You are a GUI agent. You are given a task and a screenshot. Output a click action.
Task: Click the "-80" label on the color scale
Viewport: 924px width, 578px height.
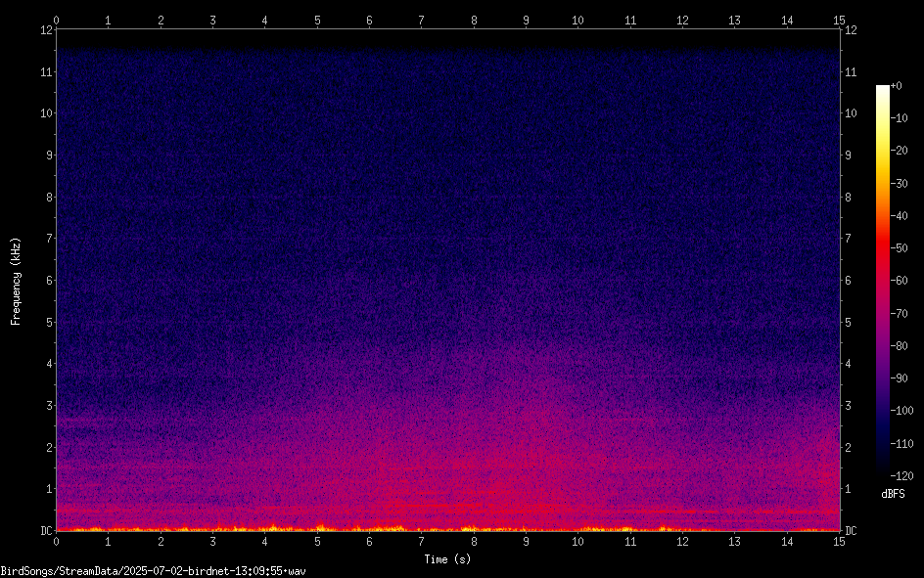900,346
